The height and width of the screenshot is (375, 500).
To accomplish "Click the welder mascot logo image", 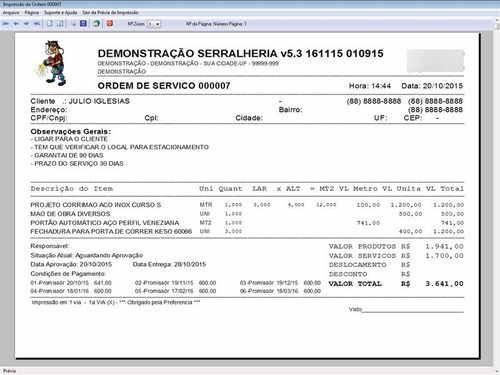I will click(x=52, y=63).
